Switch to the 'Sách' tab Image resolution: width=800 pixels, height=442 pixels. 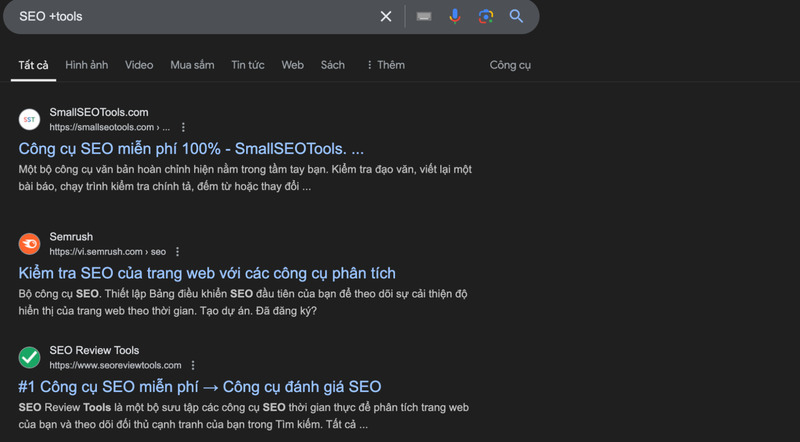(333, 65)
